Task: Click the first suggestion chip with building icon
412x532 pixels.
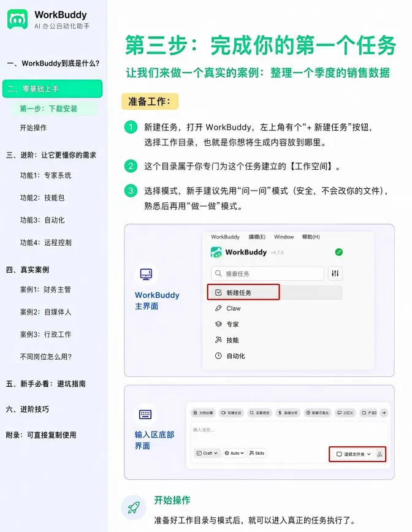Action: click(x=203, y=413)
